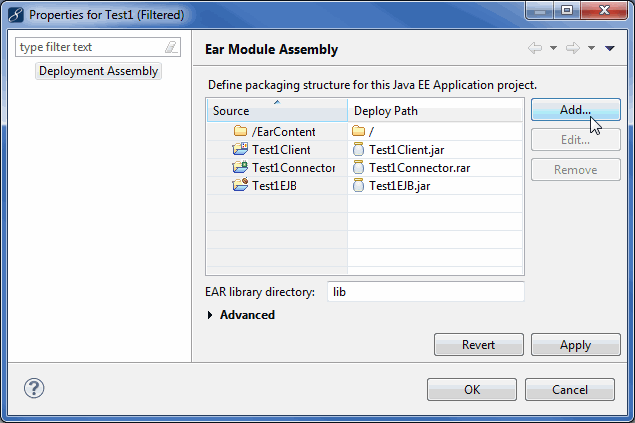Sort by the Source column header
Screen dimensions: 635x423
276,110
